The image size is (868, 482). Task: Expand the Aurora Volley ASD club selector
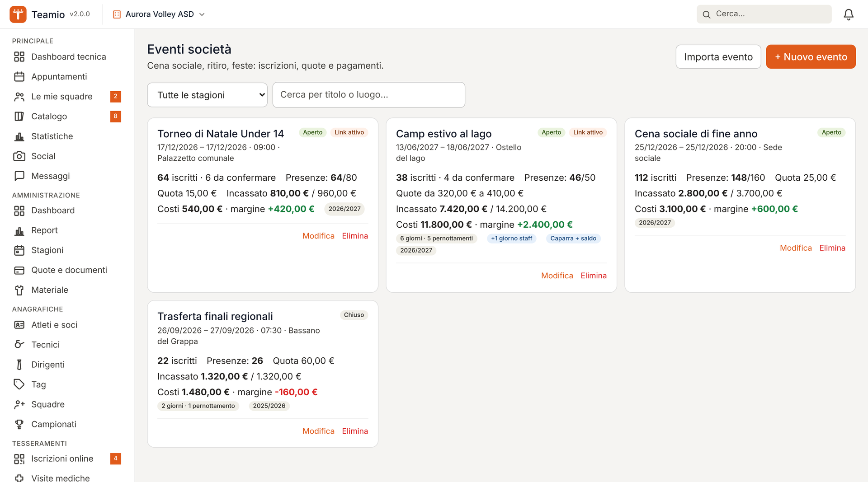pyautogui.click(x=159, y=14)
